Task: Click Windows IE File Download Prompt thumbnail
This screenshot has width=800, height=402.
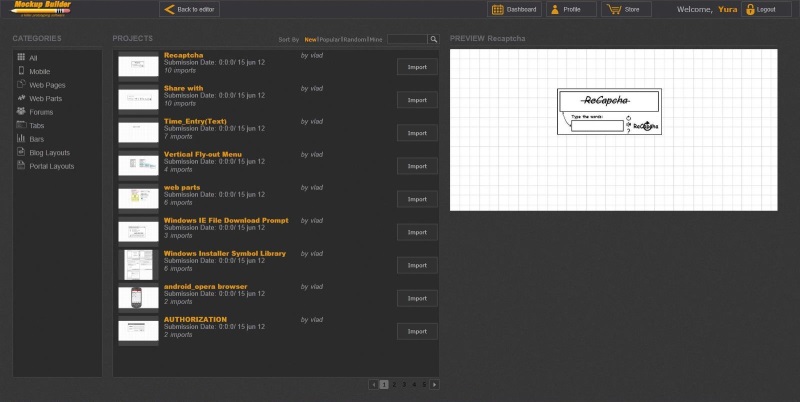Action: click(138, 232)
